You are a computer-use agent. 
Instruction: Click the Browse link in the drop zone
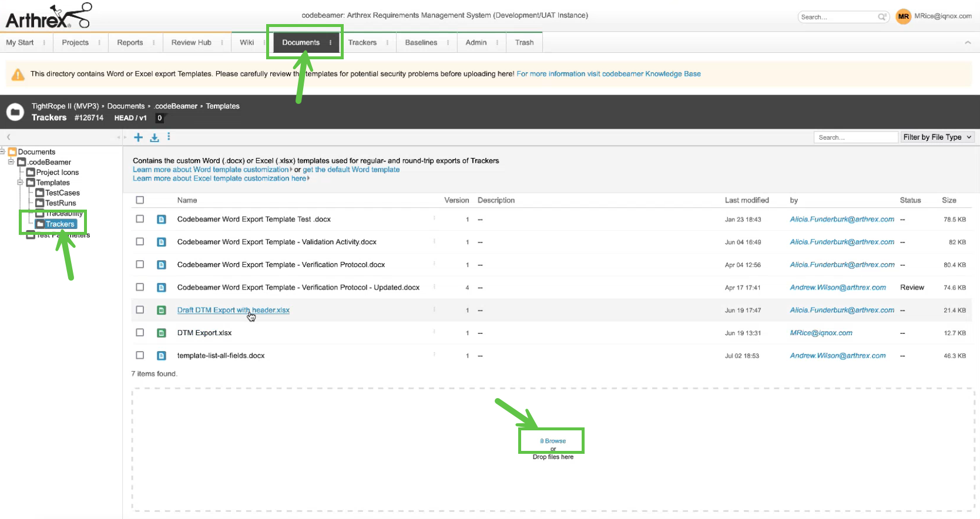tap(555, 441)
